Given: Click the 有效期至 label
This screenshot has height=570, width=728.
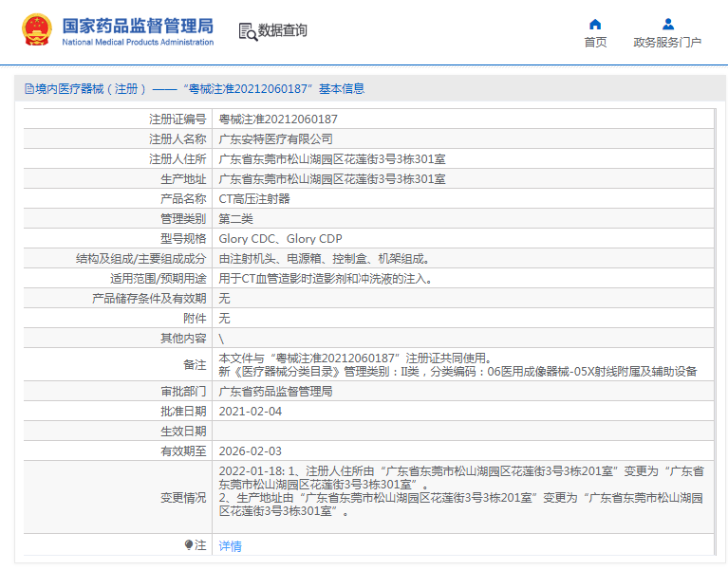Looking at the screenshot, I should [183, 451].
